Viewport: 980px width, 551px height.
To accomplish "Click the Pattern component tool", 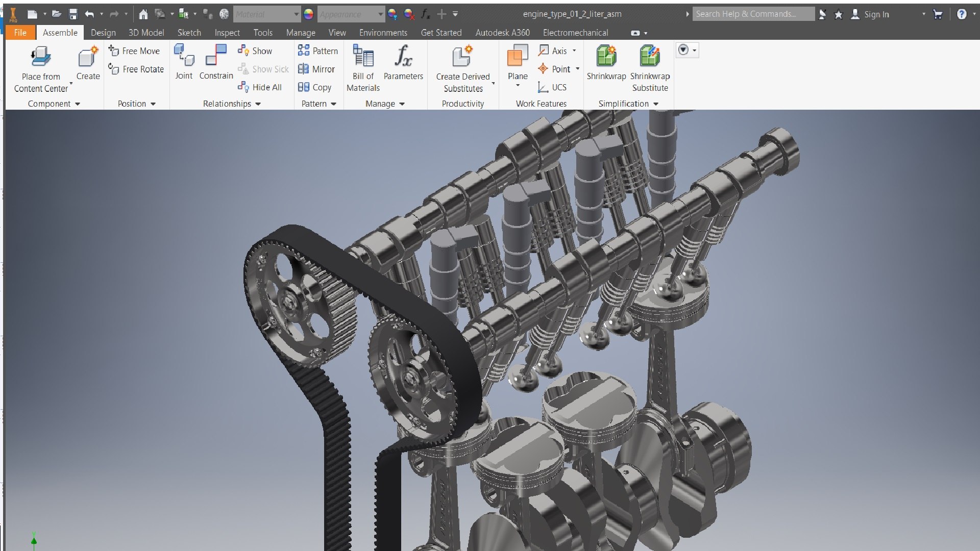I will click(318, 51).
